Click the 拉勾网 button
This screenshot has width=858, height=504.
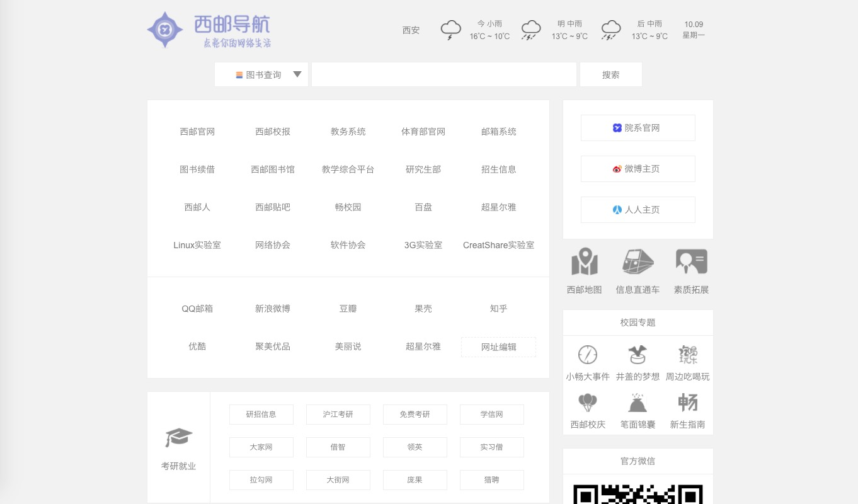[261, 480]
